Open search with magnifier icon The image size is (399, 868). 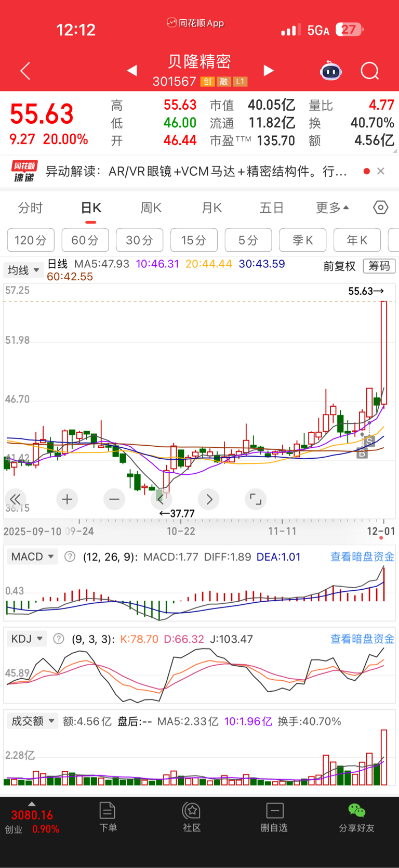(370, 71)
